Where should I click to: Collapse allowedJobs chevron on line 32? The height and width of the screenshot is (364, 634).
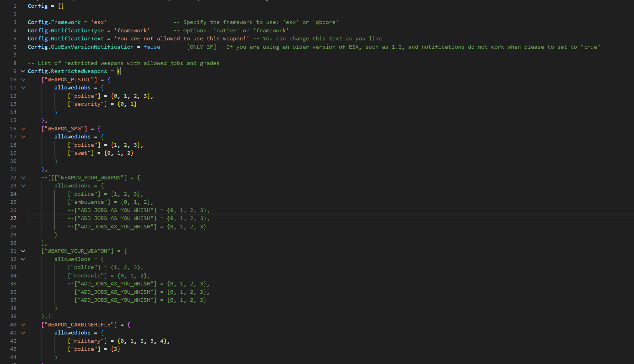pyautogui.click(x=23, y=259)
